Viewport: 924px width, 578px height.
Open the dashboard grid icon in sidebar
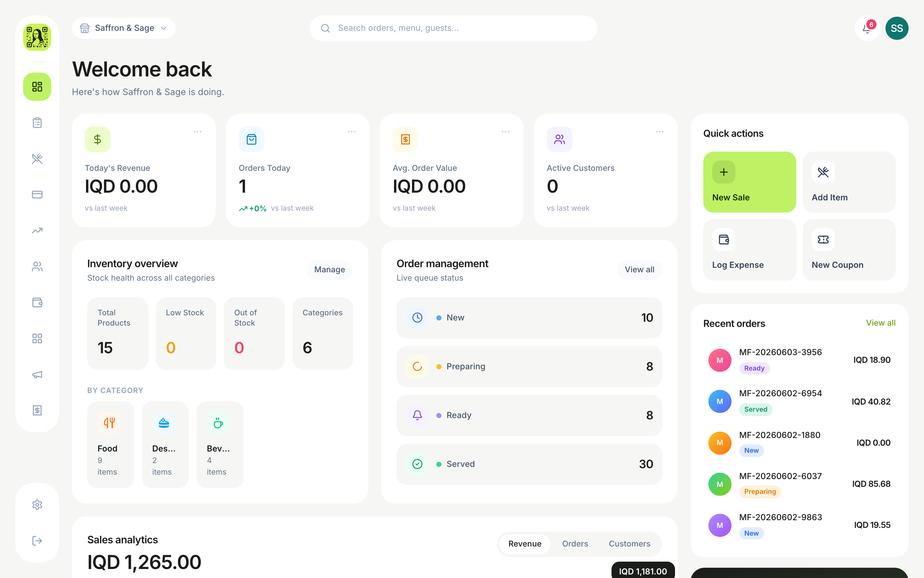(37, 87)
